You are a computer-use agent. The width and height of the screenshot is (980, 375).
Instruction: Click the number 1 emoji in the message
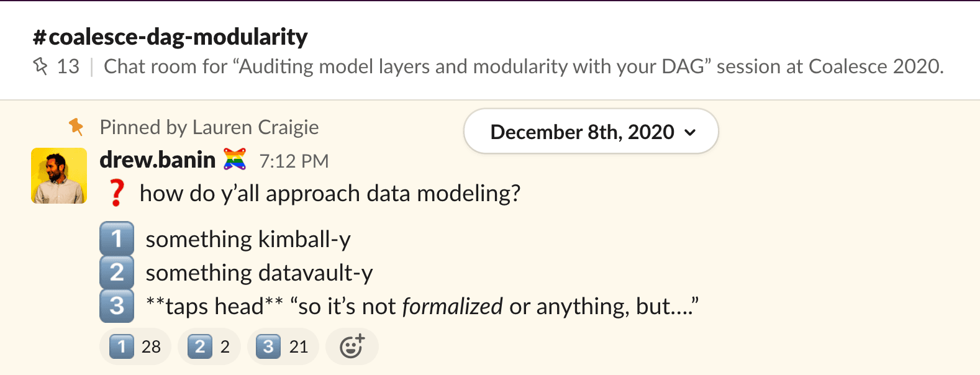[x=117, y=238]
